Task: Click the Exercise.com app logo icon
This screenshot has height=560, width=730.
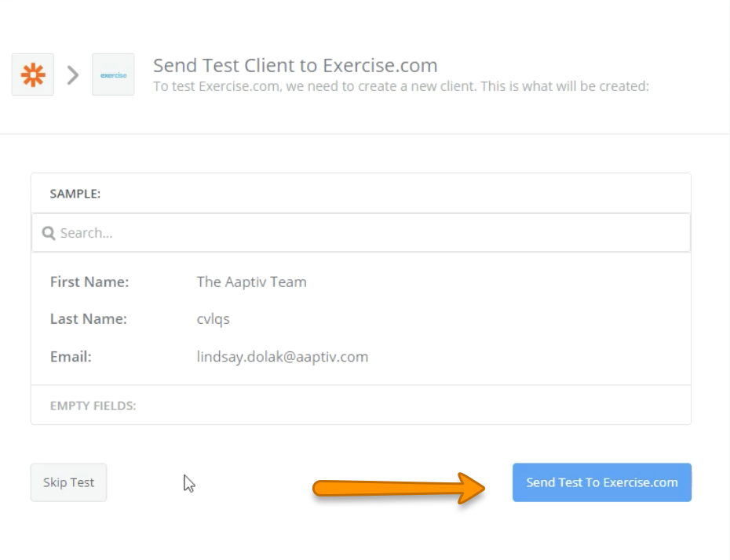Action: click(113, 75)
